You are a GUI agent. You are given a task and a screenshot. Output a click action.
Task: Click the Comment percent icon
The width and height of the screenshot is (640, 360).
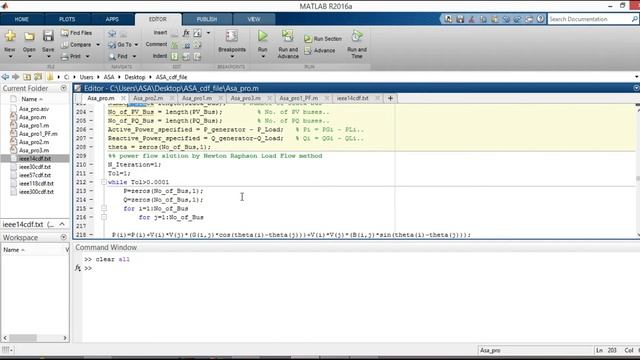click(175, 44)
